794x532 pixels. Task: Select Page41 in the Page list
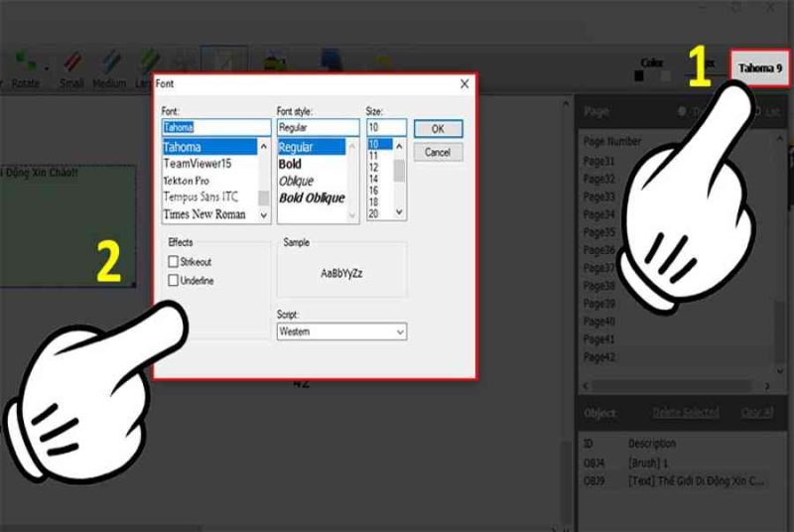point(599,339)
